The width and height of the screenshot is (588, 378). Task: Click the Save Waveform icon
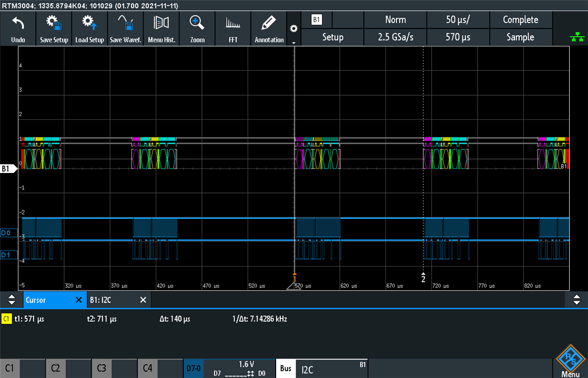pyautogui.click(x=125, y=28)
